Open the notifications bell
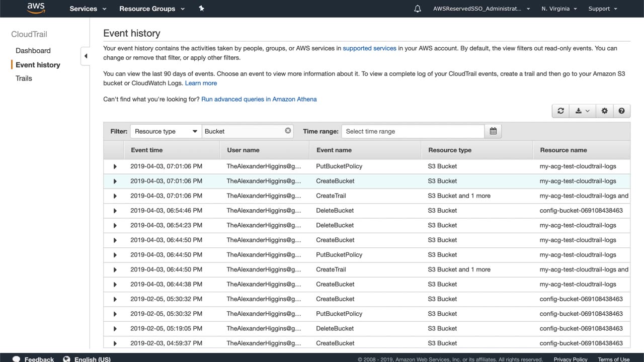The height and width of the screenshot is (362, 644). 418,9
